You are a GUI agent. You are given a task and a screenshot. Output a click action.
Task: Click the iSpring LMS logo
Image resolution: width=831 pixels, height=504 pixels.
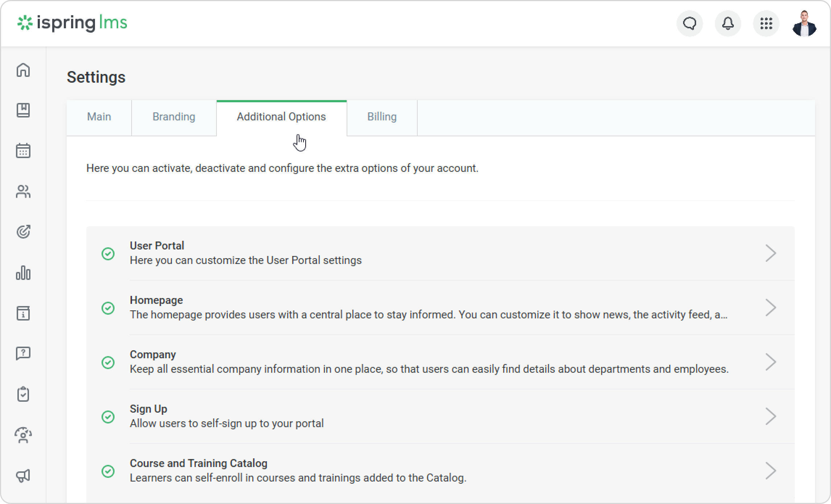point(73,23)
